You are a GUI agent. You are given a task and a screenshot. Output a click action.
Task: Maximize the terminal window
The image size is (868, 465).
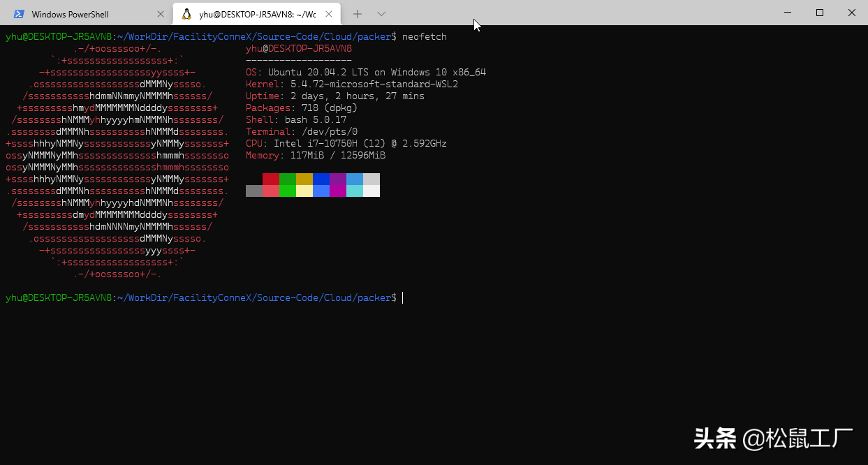[820, 13]
